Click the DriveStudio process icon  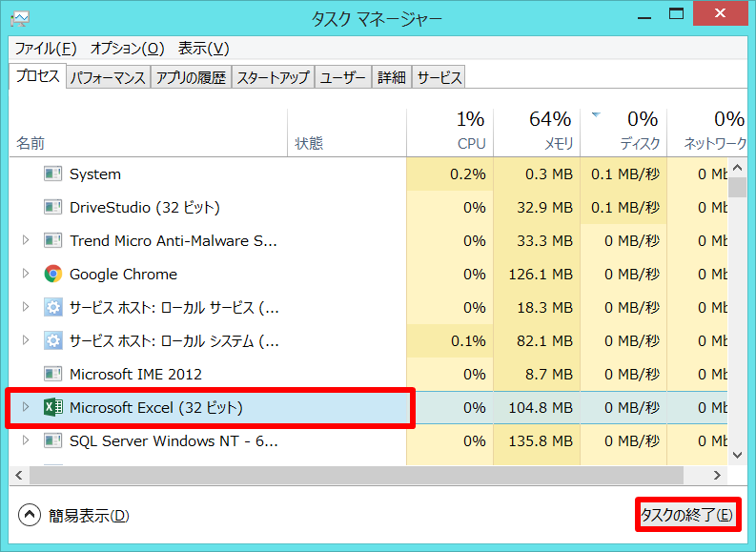53,207
